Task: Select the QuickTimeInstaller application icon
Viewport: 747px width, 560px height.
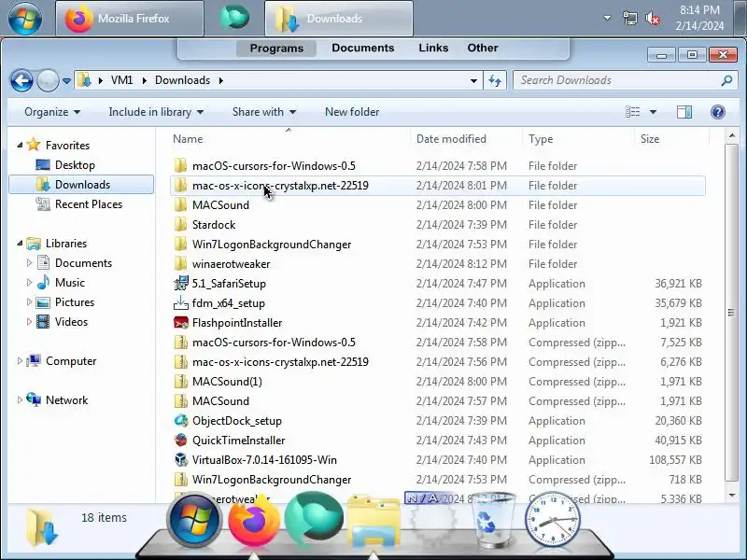Action: point(180,440)
